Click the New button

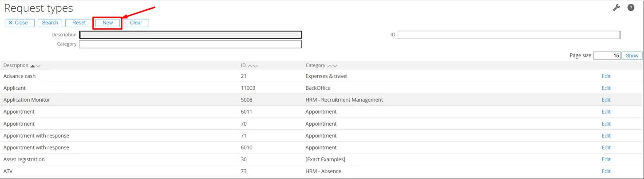point(107,23)
